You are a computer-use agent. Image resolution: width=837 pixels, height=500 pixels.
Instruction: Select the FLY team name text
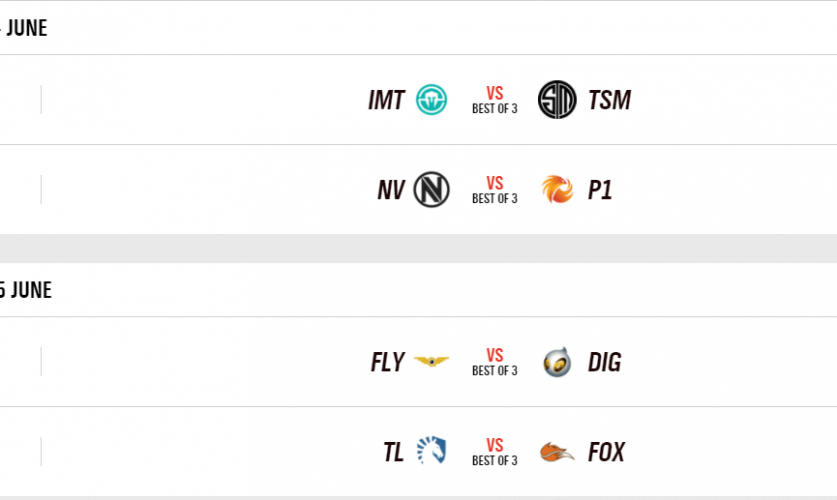point(387,362)
